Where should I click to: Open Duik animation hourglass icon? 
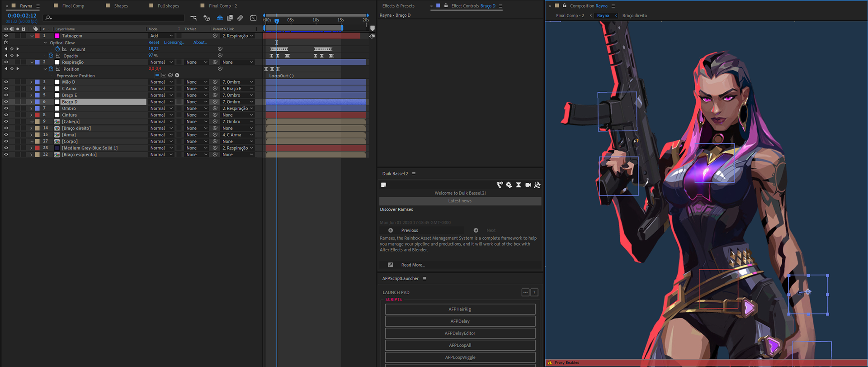519,185
